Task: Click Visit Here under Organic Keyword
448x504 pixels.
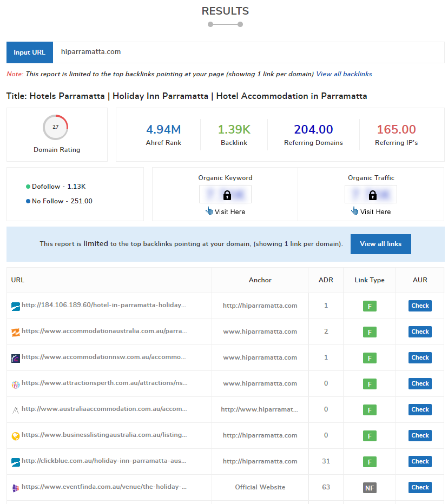Action: (230, 212)
